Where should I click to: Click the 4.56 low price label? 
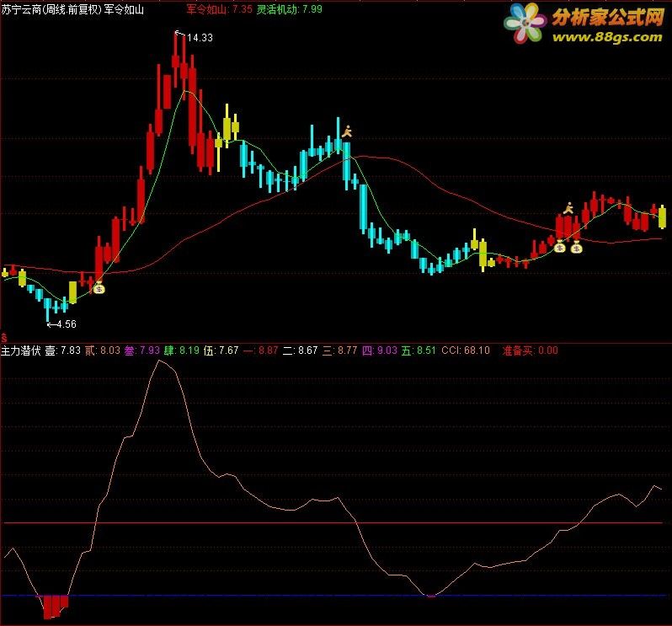tap(67, 324)
